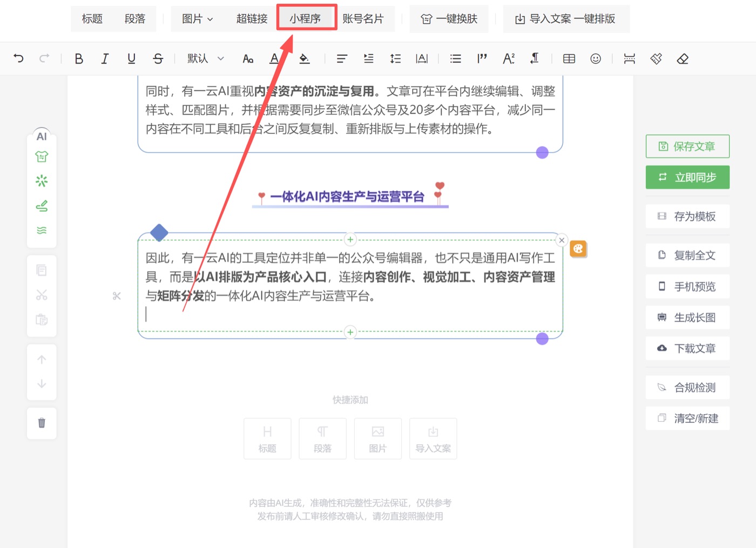The height and width of the screenshot is (548, 756).
Task: Click the undo arrow in the toolbar
Action: [19, 58]
